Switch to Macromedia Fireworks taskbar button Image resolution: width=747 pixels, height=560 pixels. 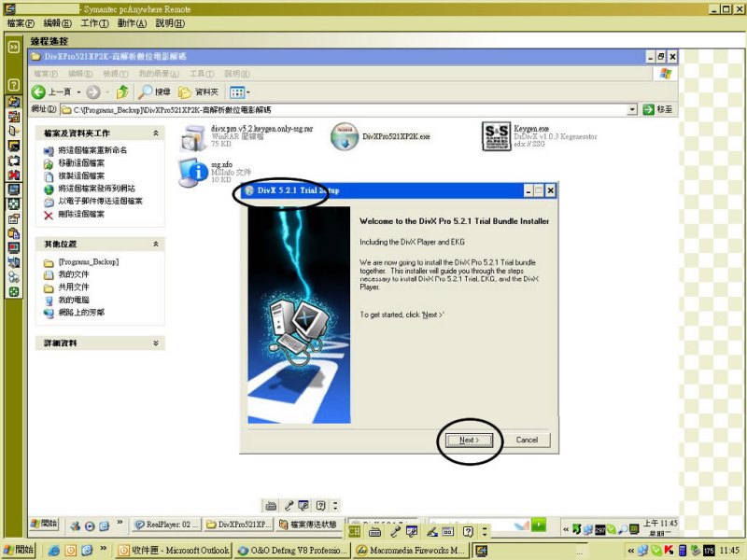coord(412,551)
